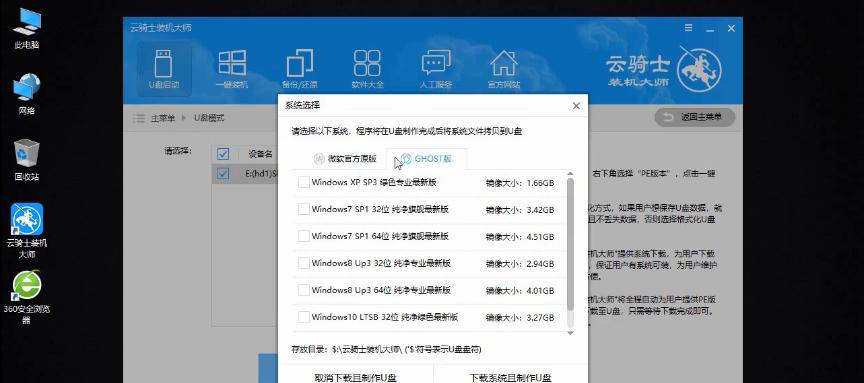This screenshot has width=864, height=383.
Task: Open the 备份/还原 icon
Action: click(x=299, y=69)
